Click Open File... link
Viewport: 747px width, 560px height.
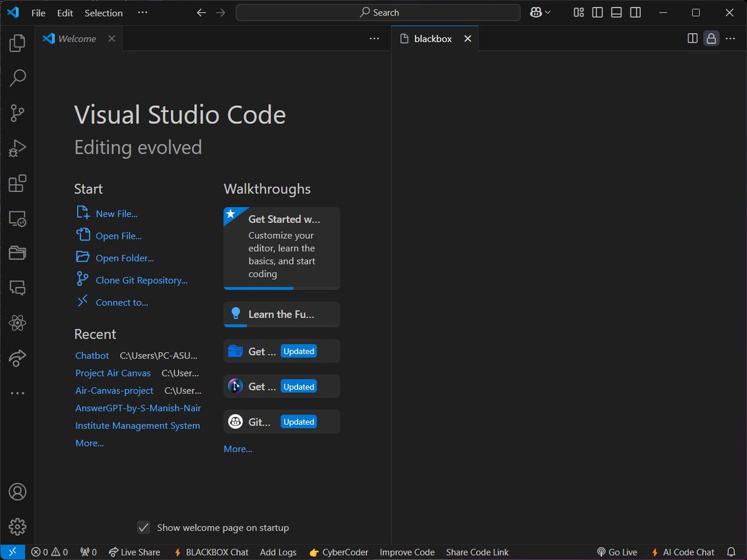click(x=118, y=236)
